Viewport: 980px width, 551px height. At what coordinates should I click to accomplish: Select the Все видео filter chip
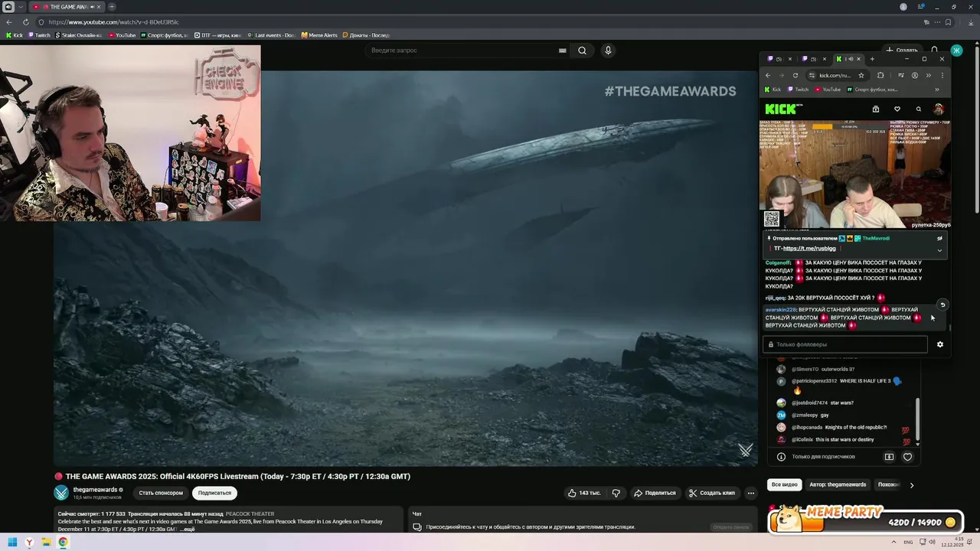(785, 485)
